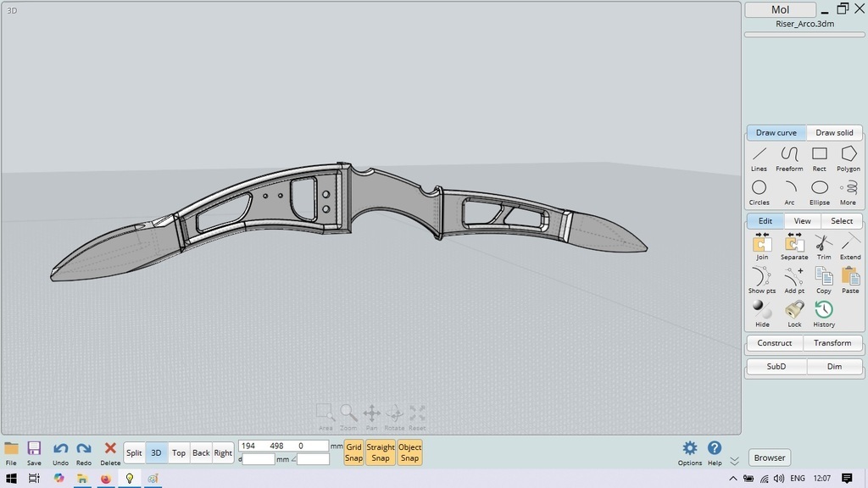
Task: Toggle the Object Snap button
Action: (409, 452)
